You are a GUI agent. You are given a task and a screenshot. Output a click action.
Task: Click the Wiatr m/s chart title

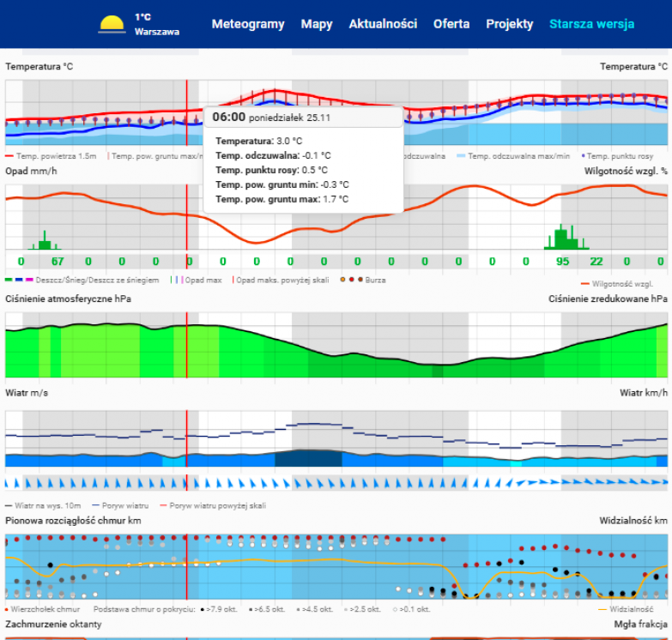click(27, 393)
